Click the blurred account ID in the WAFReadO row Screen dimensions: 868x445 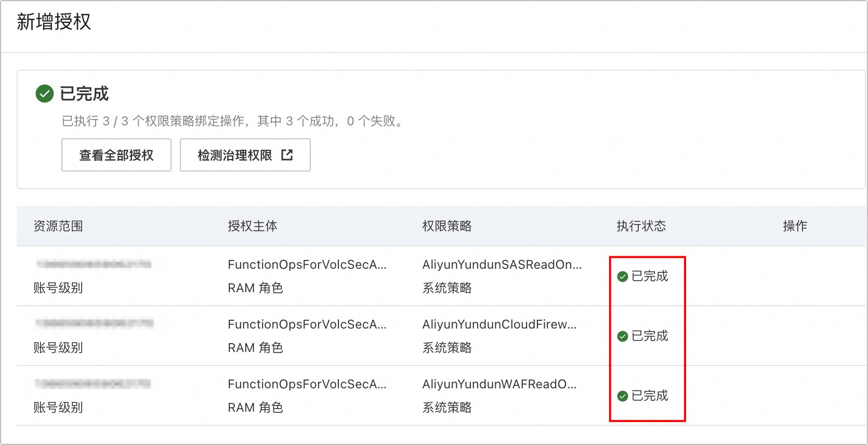pyautogui.click(x=93, y=384)
